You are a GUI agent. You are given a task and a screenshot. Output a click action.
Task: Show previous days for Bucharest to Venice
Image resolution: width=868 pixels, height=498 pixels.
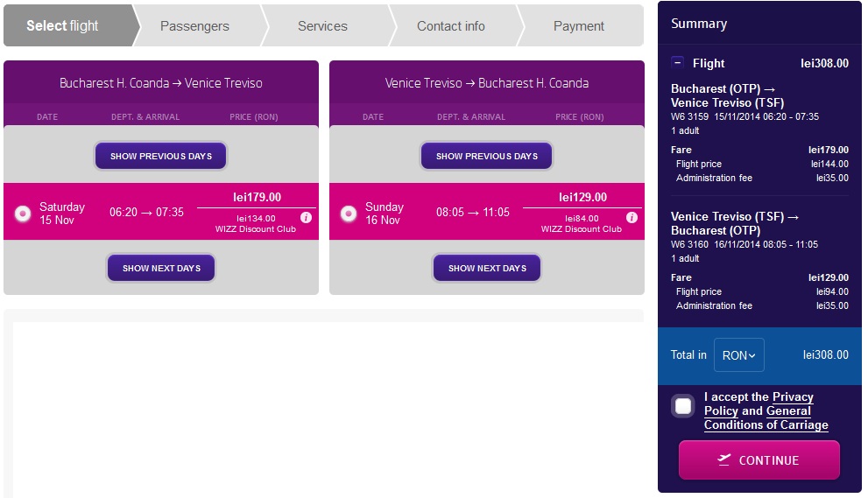coord(161,157)
